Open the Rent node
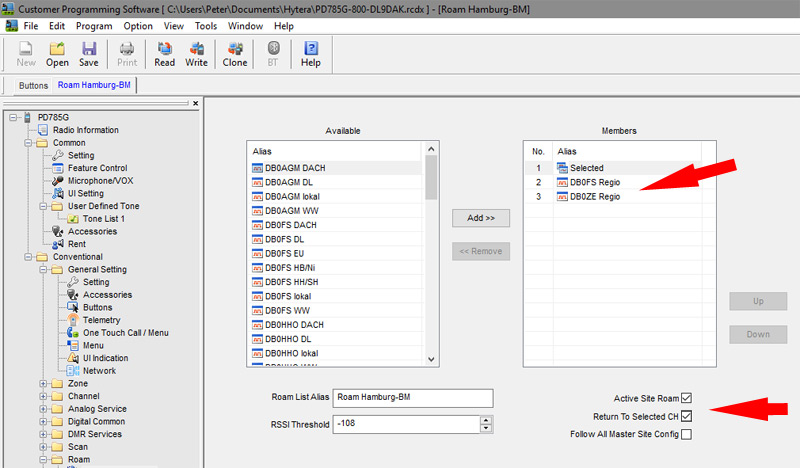The image size is (800, 468). (x=77, y=244)
